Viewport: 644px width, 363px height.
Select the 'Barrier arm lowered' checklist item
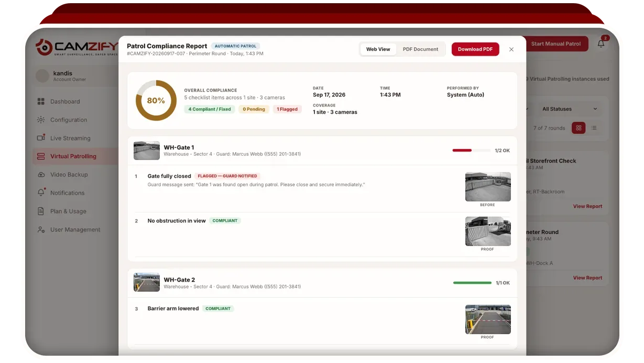pyautogui.click(x=173, y=308)
